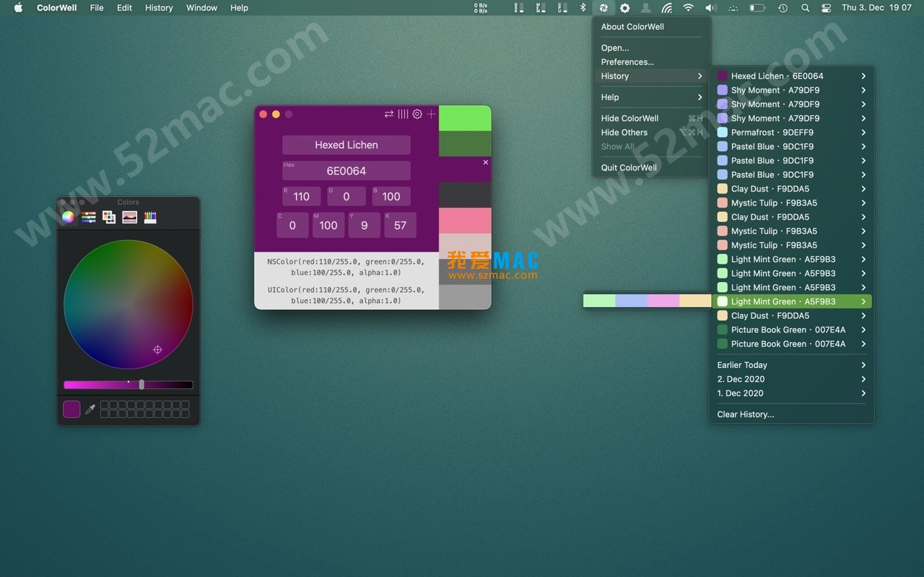Open the palette bars icon in ColorWell toolbar
The image size is (924, 577).
[403, 114]
